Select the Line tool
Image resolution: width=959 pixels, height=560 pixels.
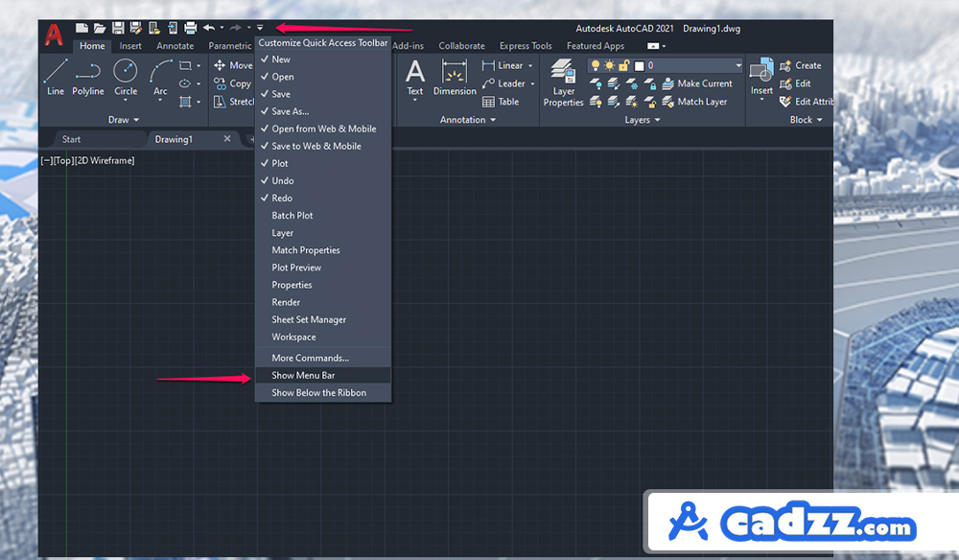tap(55, 77)
